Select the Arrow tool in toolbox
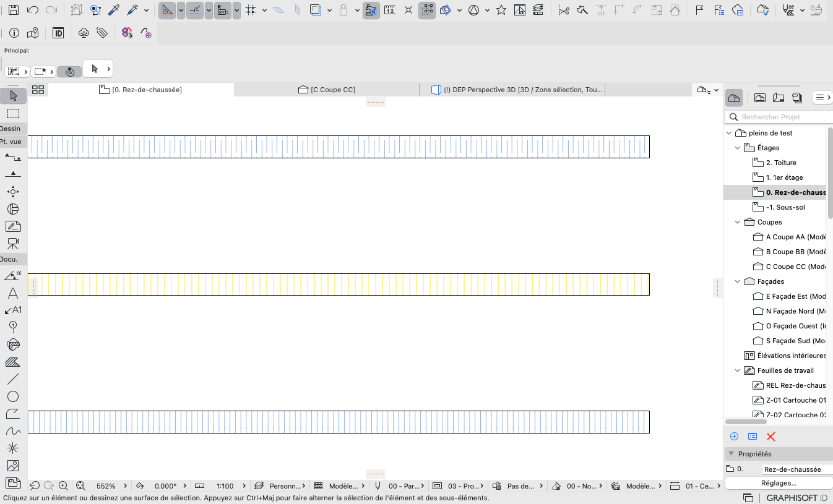This screenshot has height=504, width=833. pos(13,95)
